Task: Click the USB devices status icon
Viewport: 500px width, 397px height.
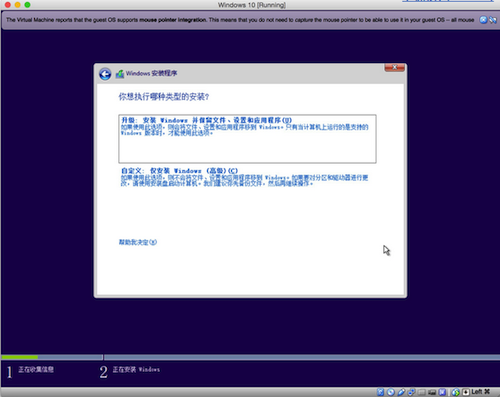Action: pos(401,392)
